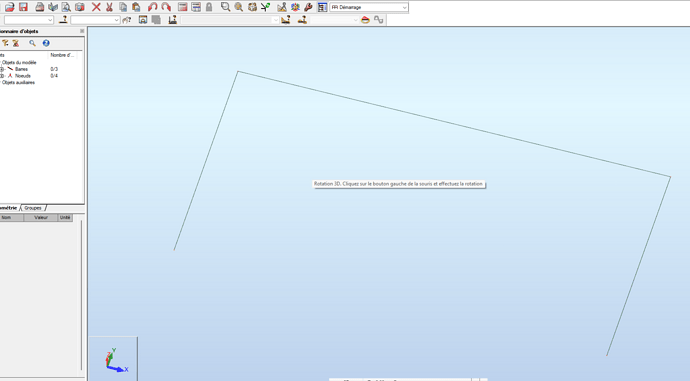This screenshot has height=381, width=690.
Task: Delete the selection with the red X icon
Action: (96, 7)
